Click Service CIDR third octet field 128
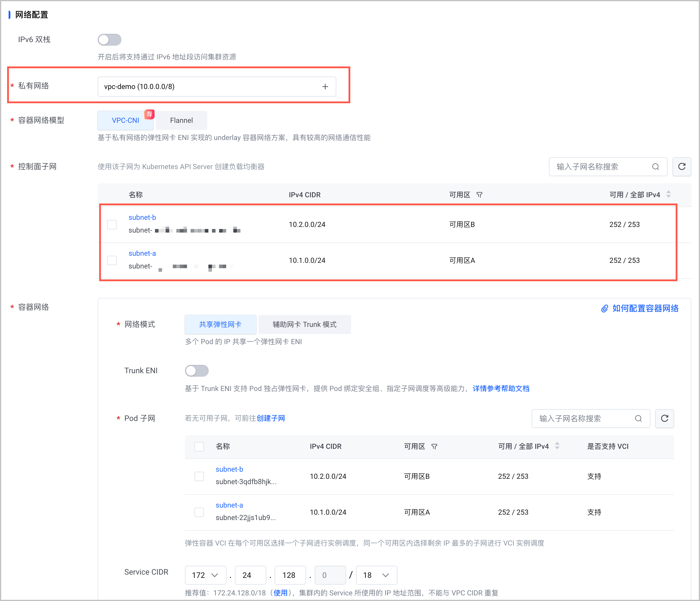The image size is (700, 601). [290, 575]
